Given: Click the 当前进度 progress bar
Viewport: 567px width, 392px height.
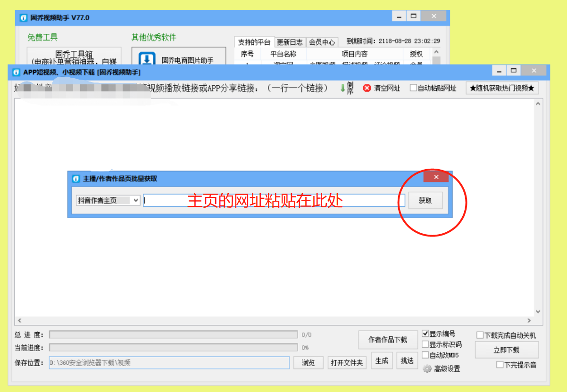Looking at the screenshot, I should pyautogui.click(x=173, y=348).
